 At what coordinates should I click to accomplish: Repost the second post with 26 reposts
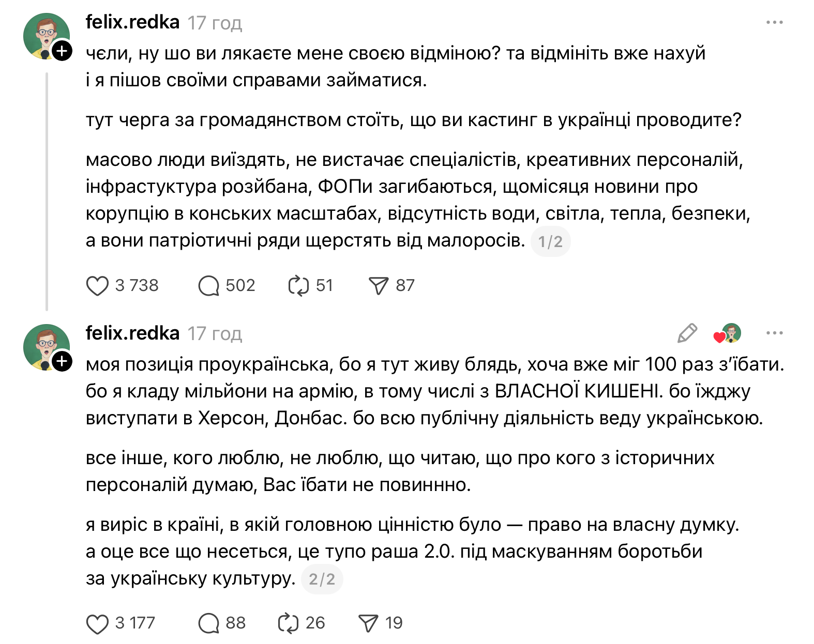click(x=288, y=623)
